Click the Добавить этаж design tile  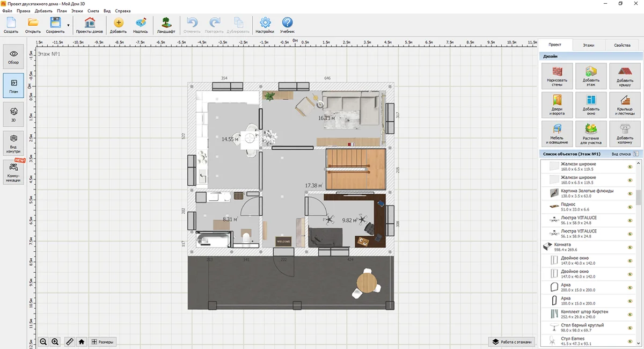pyautogui.click(x=591, y=76)
